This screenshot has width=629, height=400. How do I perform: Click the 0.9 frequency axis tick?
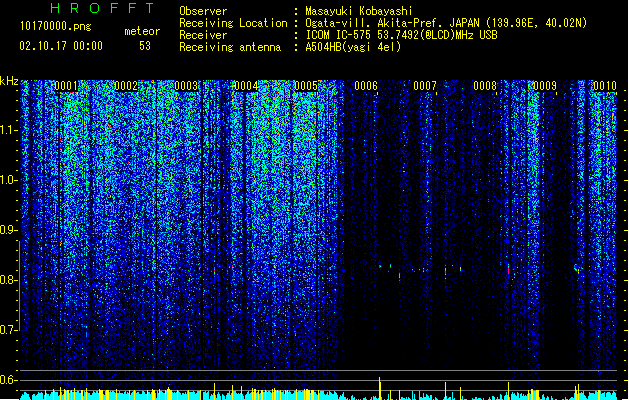(9, 230)
